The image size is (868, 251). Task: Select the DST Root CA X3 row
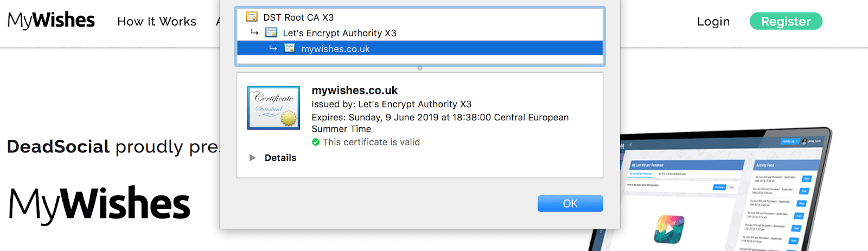tap(420, 17)
